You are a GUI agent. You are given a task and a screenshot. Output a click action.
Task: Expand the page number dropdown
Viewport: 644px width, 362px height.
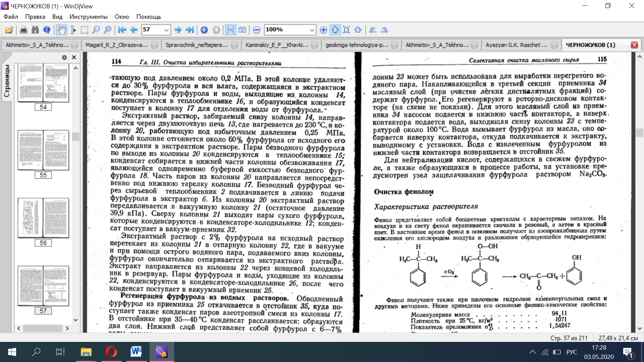coord(166,30)
